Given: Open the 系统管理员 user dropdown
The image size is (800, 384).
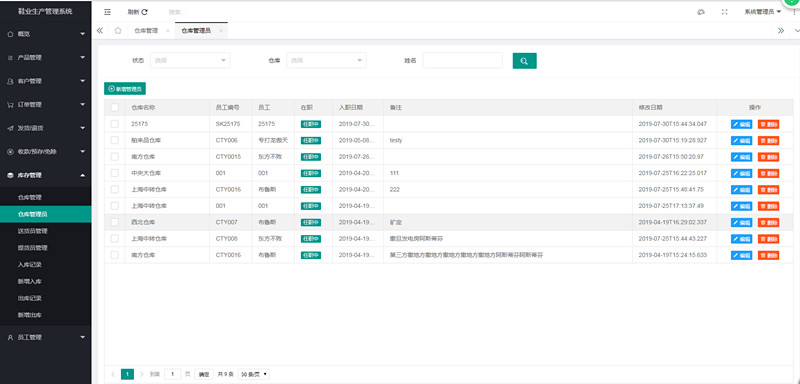Looking at the screenshot, I should [762, 12].
